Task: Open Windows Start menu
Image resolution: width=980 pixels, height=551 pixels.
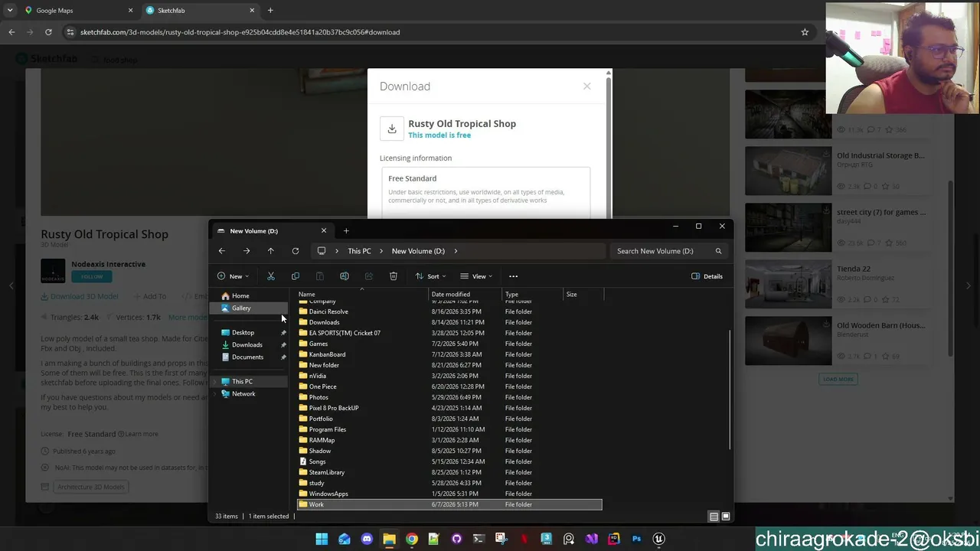Action: (322, 539)
